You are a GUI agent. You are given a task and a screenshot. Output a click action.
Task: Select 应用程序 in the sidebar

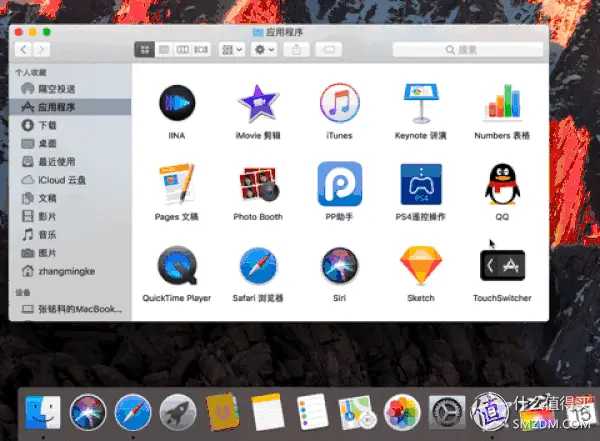click(x=70, y=107)
